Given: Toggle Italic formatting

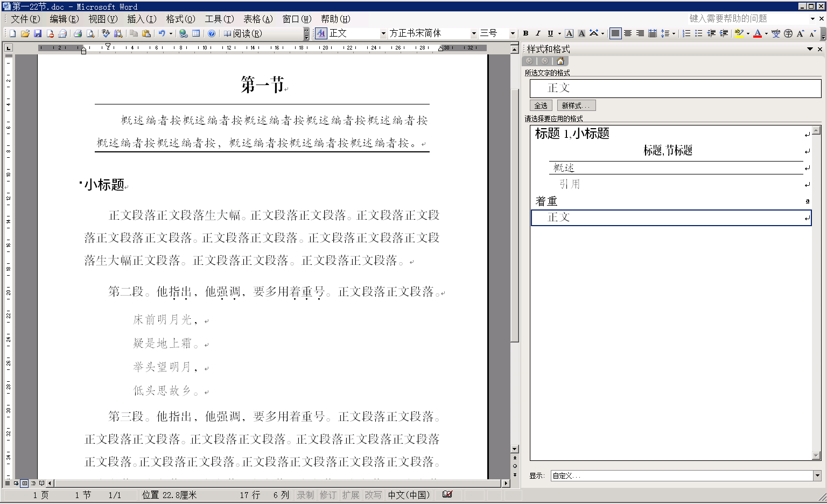Looking at the screenshot, I should [x=538, y=33].
